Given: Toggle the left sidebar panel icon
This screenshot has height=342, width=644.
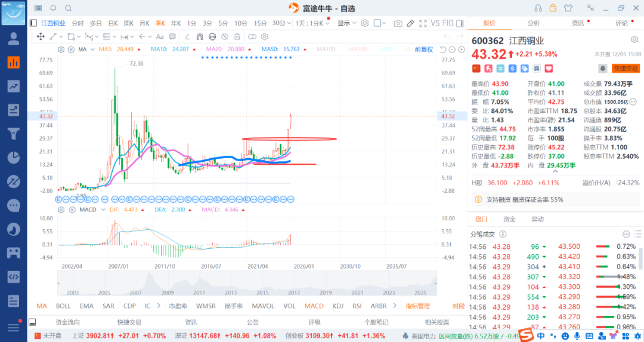Looking at the screenshot, I should click(33, 23).
